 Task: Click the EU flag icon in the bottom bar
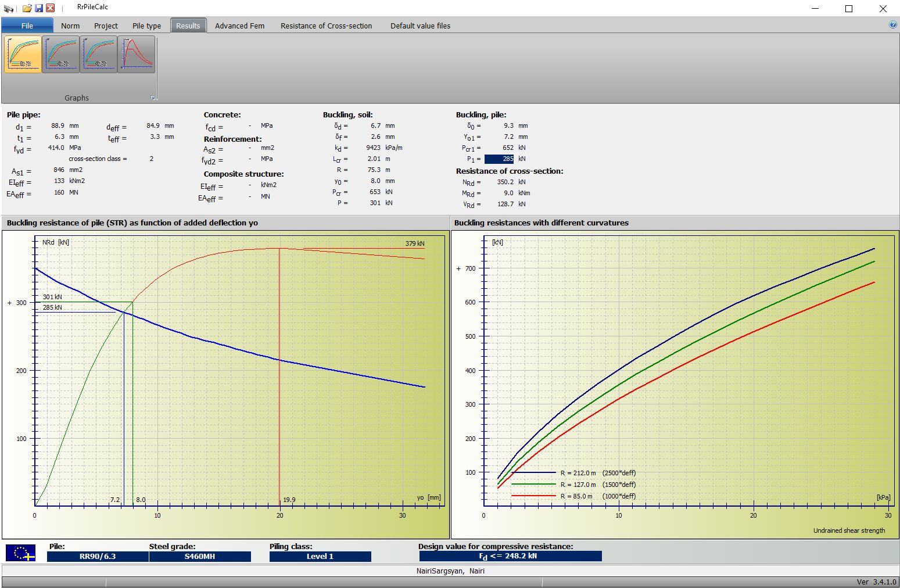[21, 553]
